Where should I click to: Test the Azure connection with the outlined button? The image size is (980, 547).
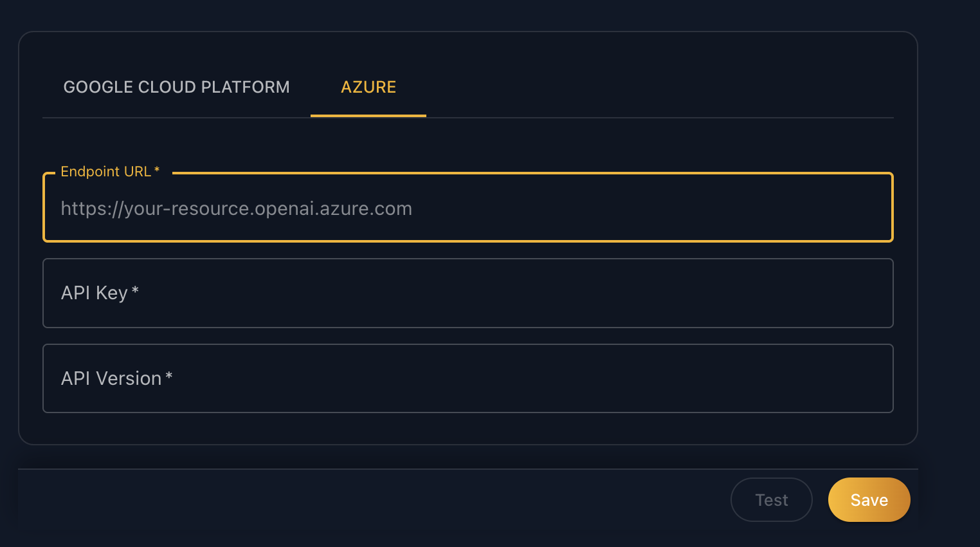[x=772, y=499]
